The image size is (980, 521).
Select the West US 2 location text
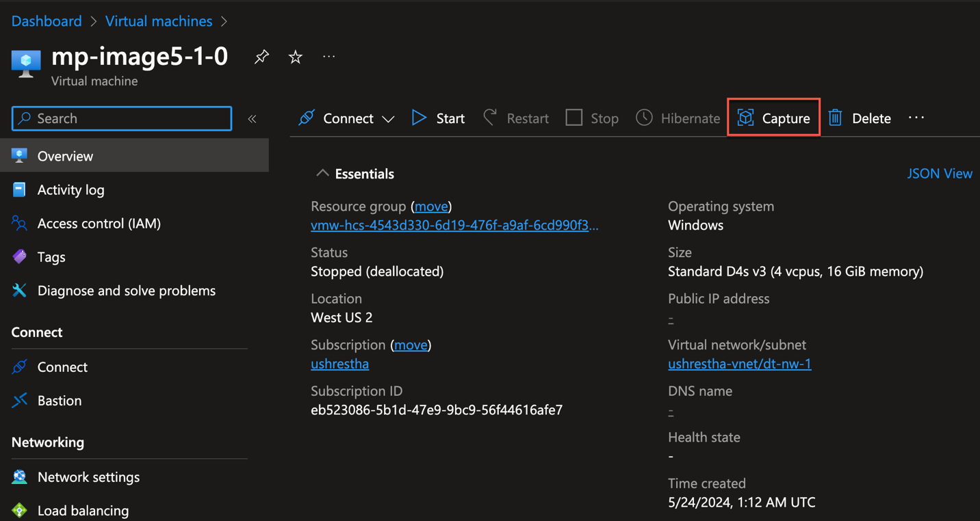coord(341,318)
